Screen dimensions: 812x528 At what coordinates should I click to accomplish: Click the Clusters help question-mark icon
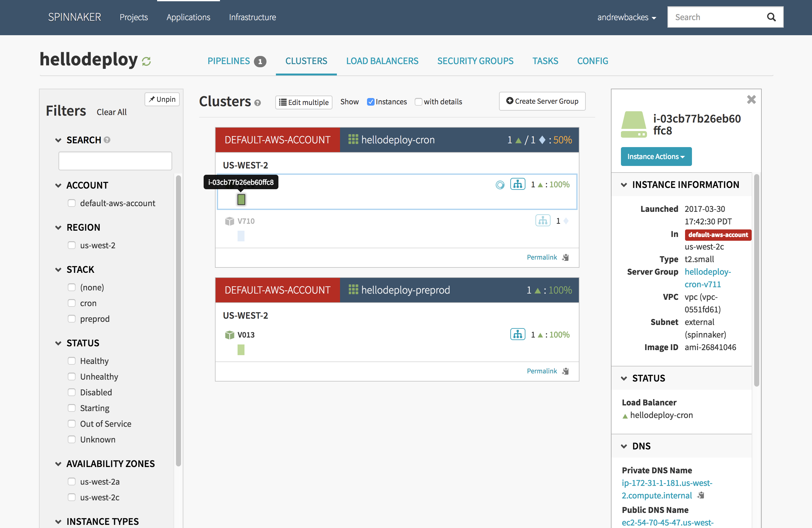(x=258, y=103)
